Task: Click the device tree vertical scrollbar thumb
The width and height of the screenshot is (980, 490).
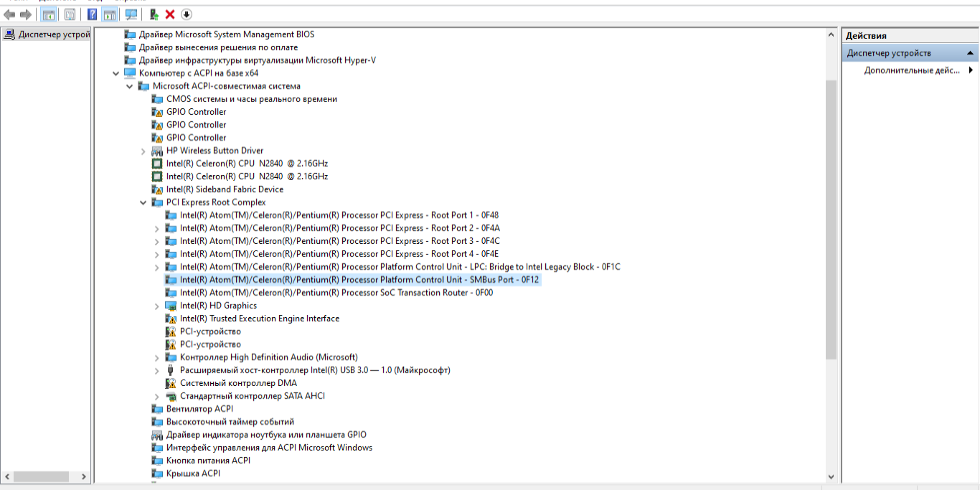Action: click(x=831, y=219)
